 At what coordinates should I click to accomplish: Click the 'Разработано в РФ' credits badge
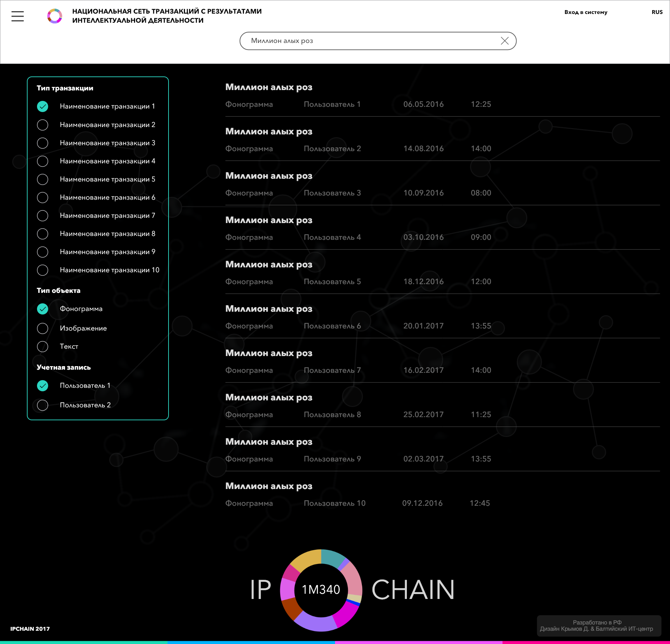(x=599, y=626)
